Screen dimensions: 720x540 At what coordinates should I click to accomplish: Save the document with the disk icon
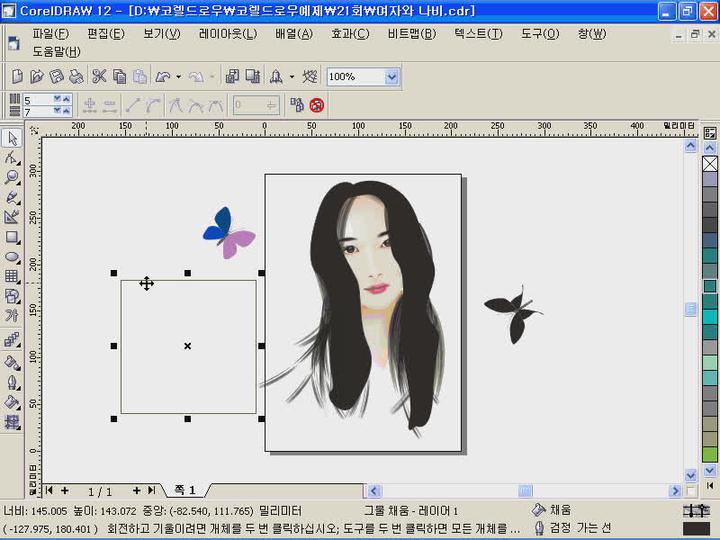click(x=56, y=76)
